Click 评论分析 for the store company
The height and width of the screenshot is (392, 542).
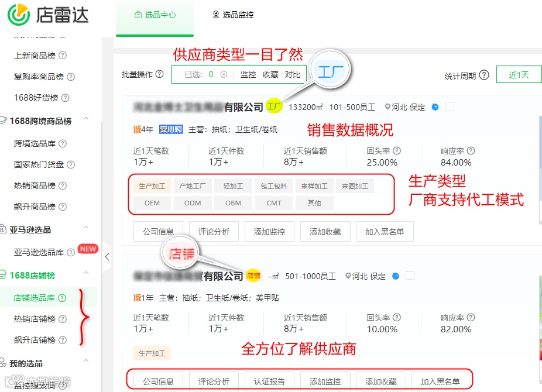(214, 381)
